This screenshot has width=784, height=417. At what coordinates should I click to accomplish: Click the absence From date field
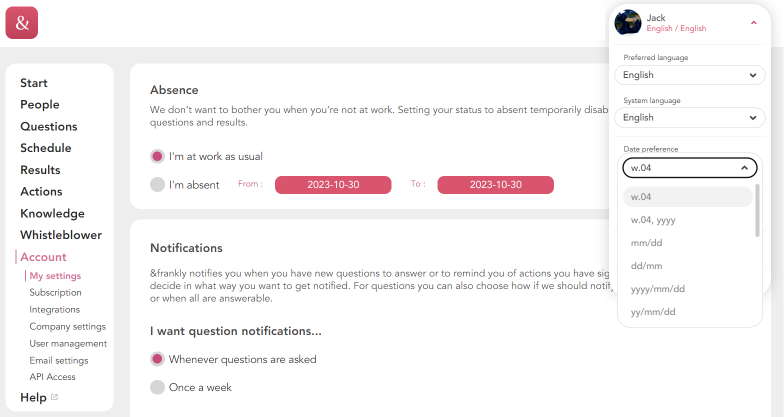[x=330, y=185]
